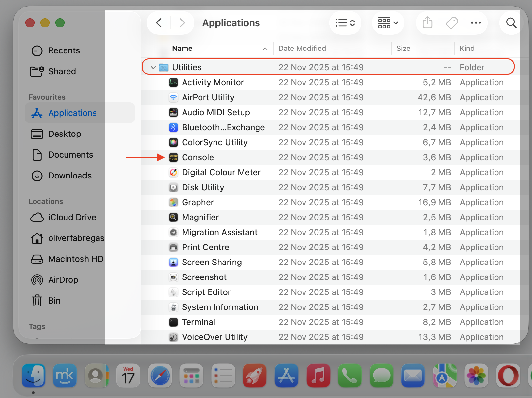532x398 pixels.
Task: Click the 16,9 MB size value
Action: [435, 202]
